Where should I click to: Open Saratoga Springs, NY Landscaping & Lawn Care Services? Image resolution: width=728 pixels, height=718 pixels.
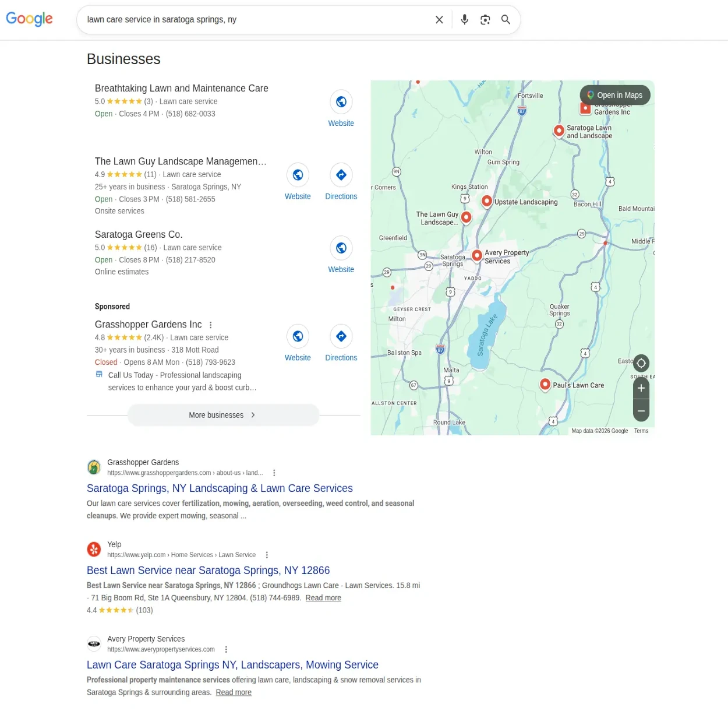click(x=220, y=488)
